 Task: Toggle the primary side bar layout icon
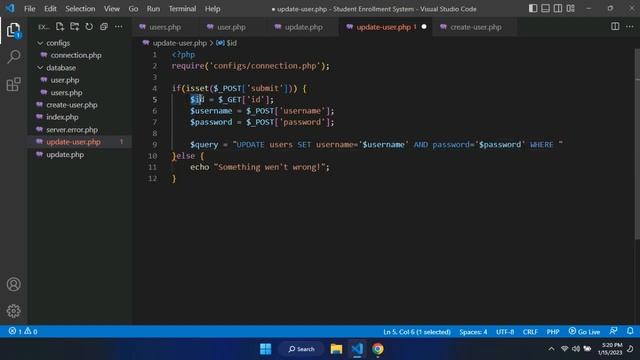pos(533,9)
